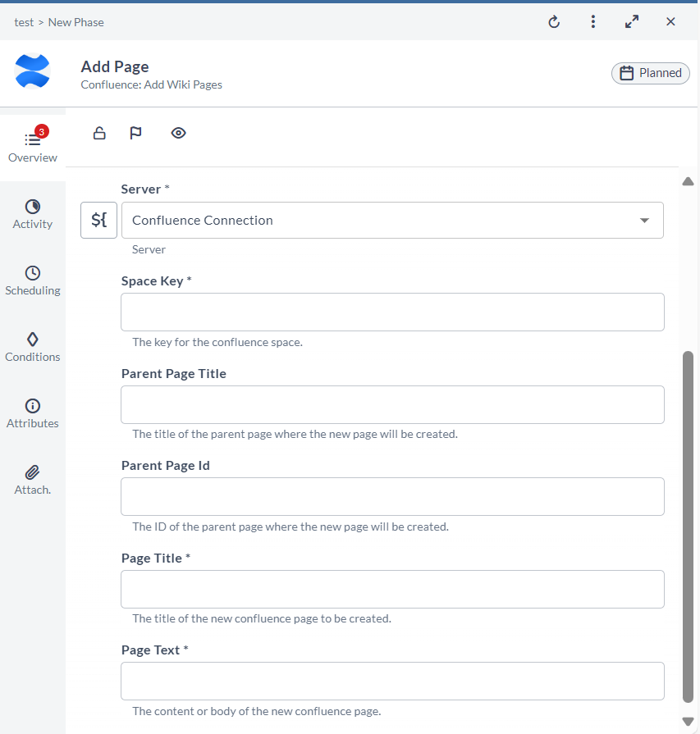Expand the panel to full screen

click(x=632, y=21)
